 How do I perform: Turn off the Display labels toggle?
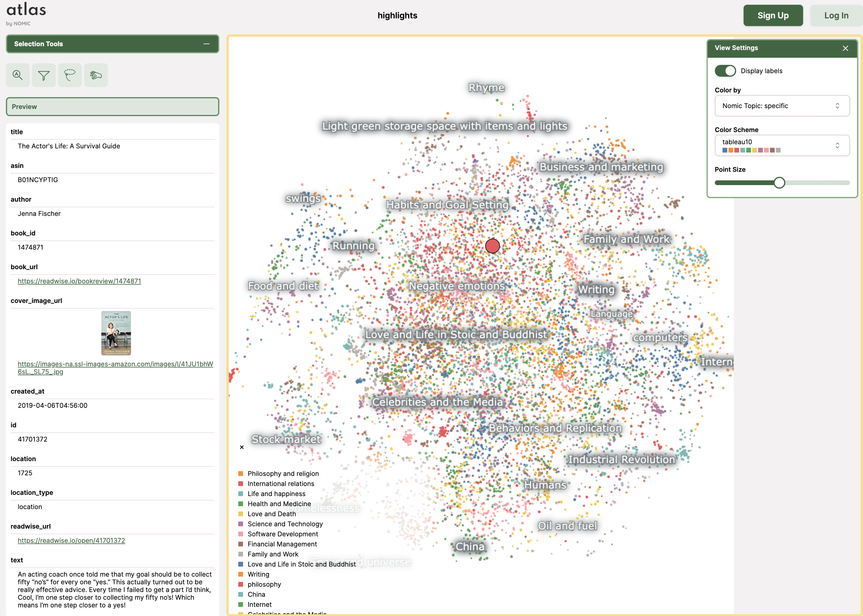pos(725,71)
